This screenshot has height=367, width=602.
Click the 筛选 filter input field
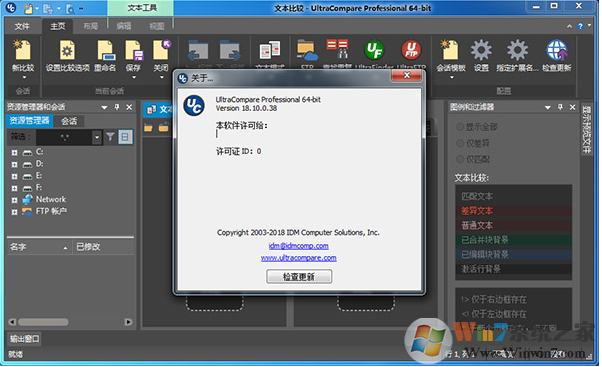(x=64, y=137)
